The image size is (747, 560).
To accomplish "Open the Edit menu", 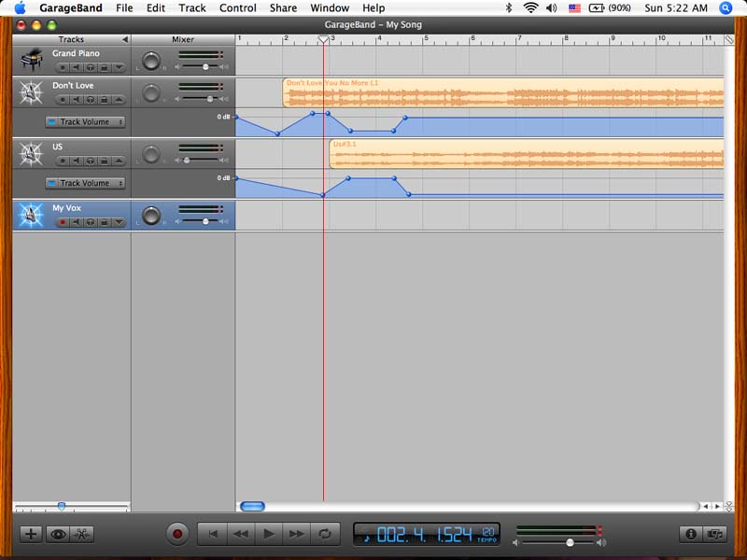I will click(x=156, y=8).
